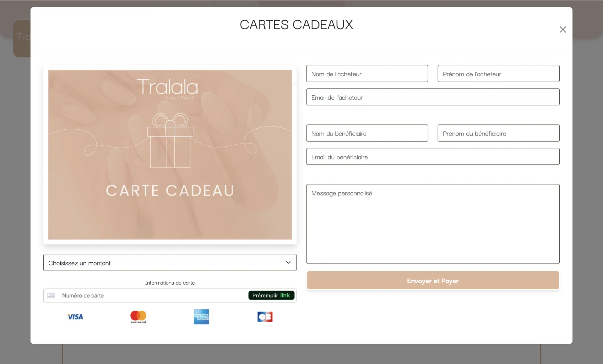Screen dimensions: 603x364
Task: Focus the Nom du bénéficiaire field
Action: point(367,133)
